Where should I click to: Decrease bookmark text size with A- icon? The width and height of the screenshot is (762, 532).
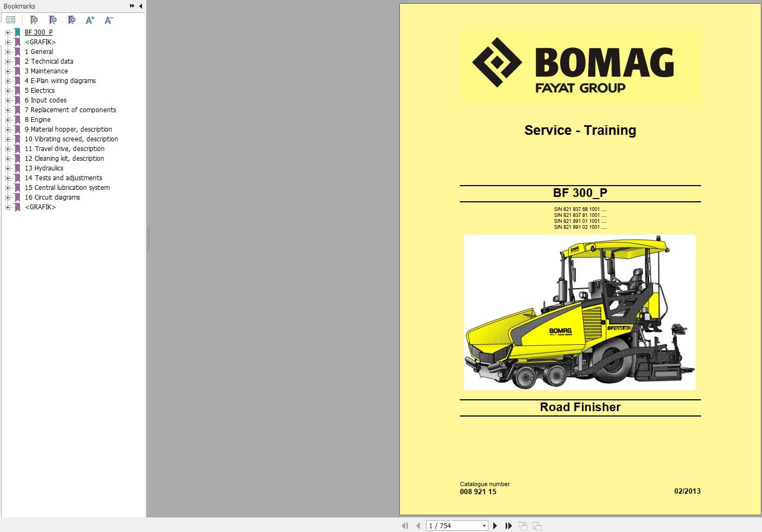[x=108, y=19]
